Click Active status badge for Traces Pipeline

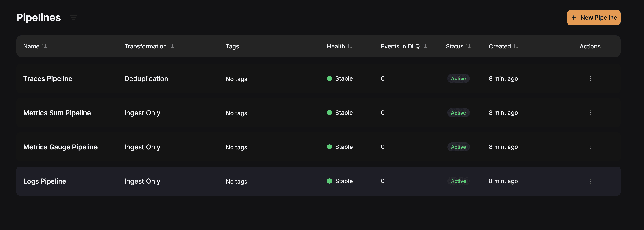458,79
